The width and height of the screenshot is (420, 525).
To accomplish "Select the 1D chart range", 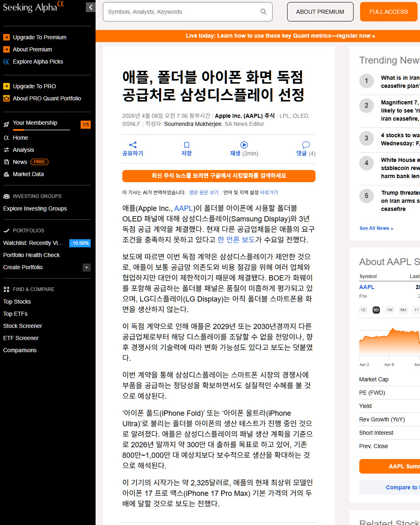I will tap(363, 310).
